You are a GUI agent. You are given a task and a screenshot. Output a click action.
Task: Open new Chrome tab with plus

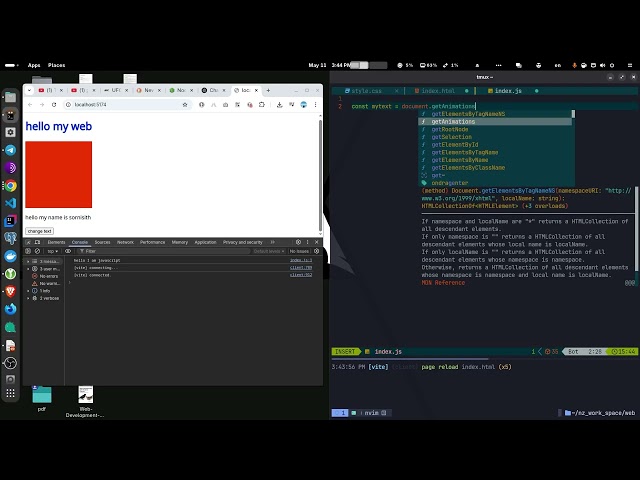click(x=268, y=90)
